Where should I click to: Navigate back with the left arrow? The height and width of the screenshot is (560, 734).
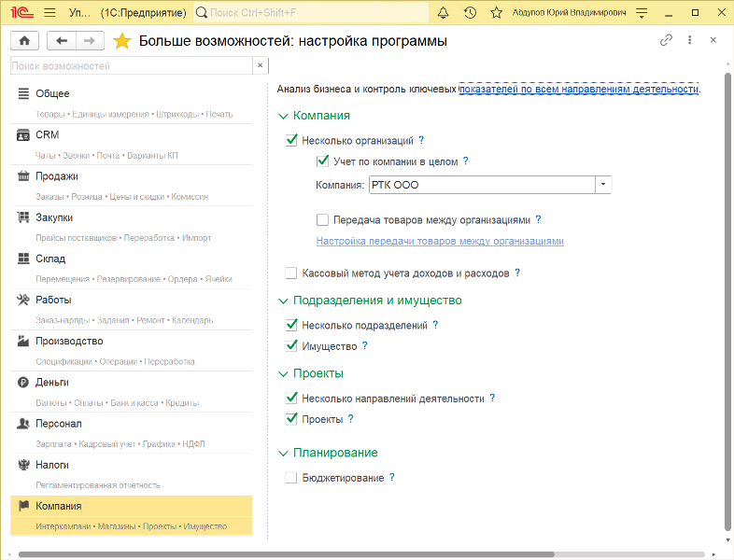click(x=62, y=41)
